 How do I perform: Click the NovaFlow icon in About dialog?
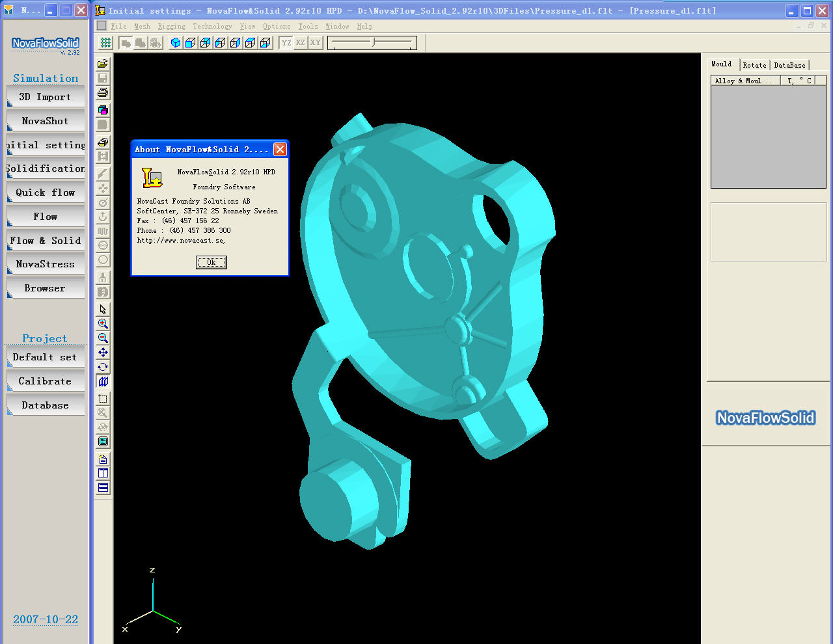click(152, 178)
